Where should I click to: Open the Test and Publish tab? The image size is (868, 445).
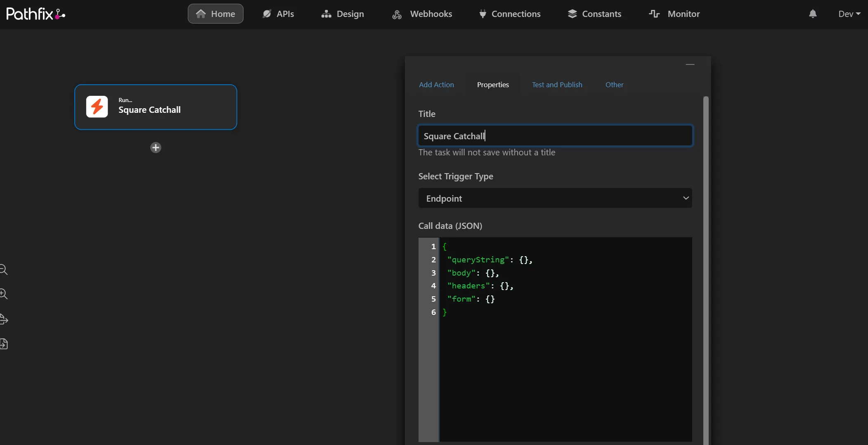[x=557, y=85]
